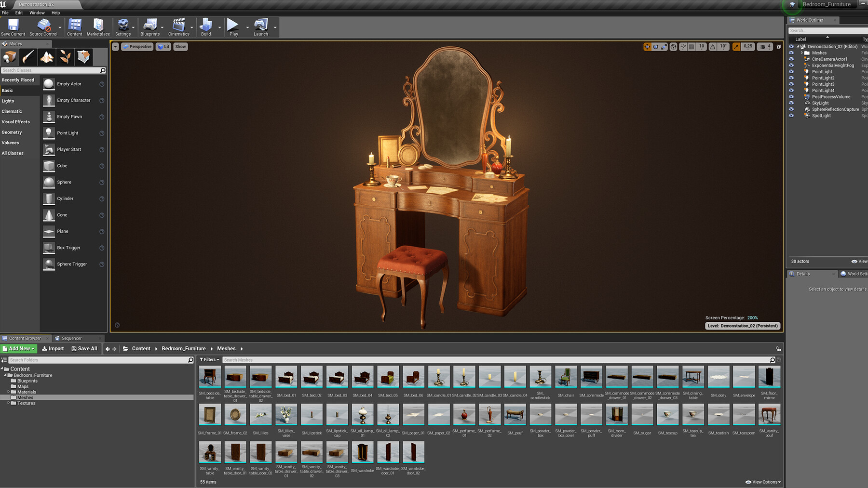Toggle rotation snapping in viewport toolbar
868x488 pixels.
713,47
